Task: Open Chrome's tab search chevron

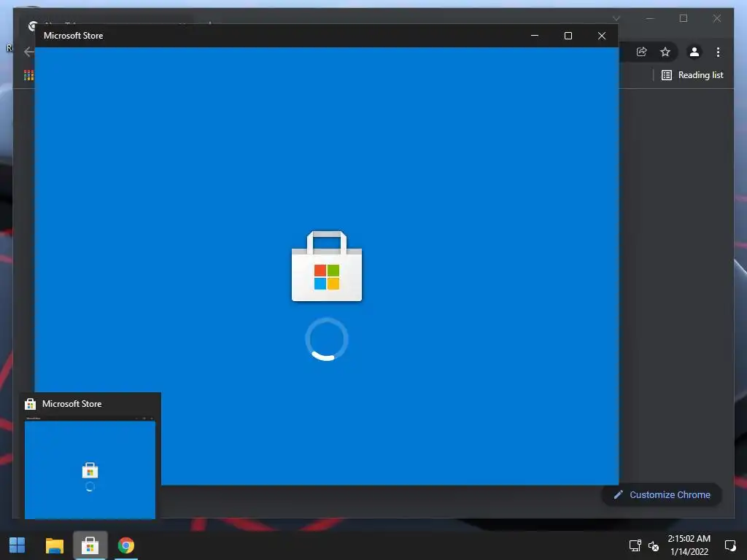Action: point(616,18)
